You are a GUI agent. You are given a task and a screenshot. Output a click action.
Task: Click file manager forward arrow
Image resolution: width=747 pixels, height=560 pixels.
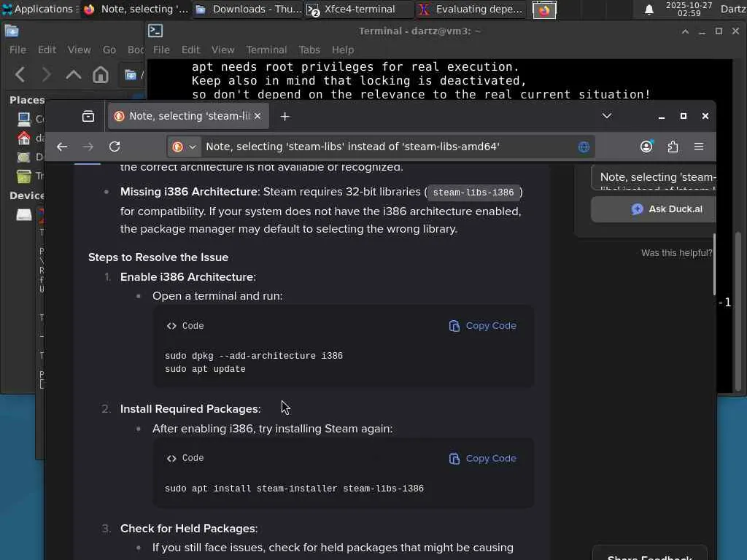46,75
